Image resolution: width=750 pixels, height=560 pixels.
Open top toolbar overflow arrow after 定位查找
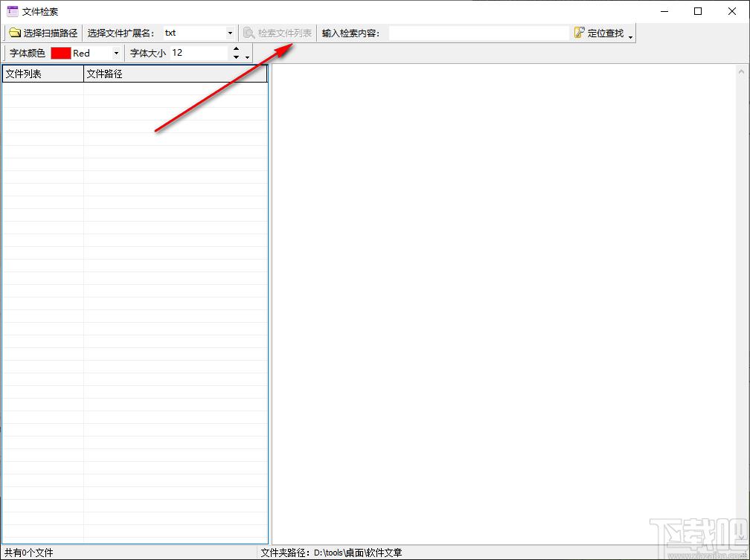631,37
